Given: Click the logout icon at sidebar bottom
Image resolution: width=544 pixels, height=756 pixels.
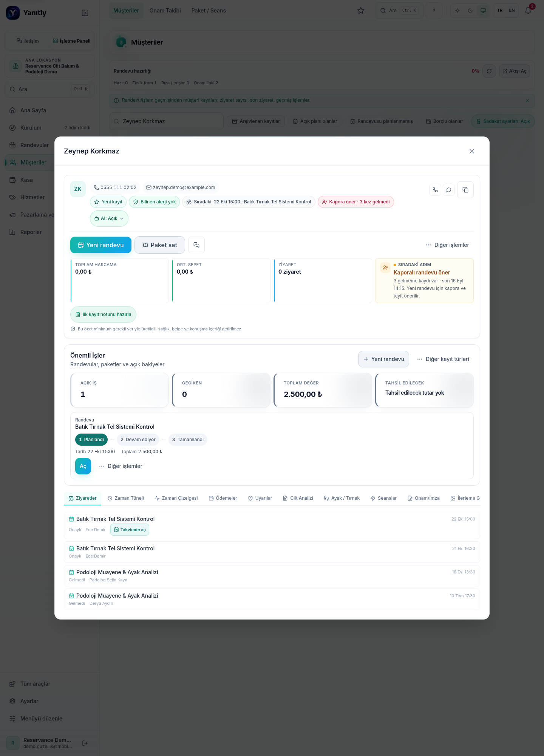Looking at the screenshot, I should point(85,743).
